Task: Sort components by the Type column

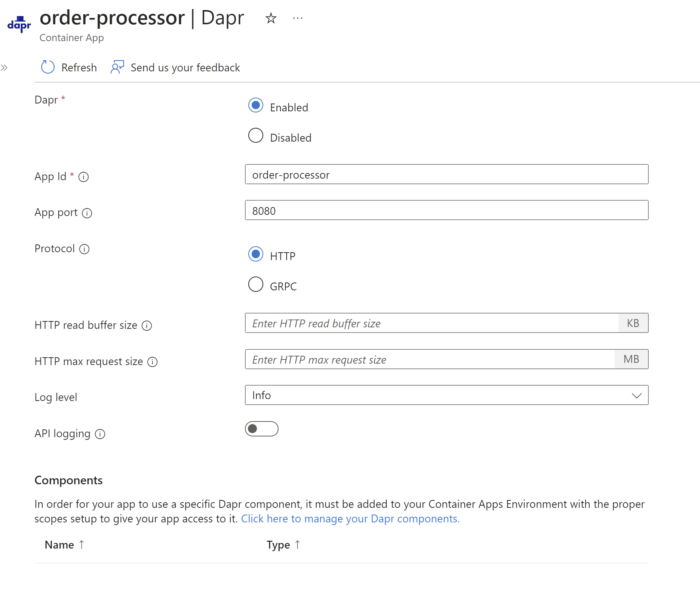Action: [283, 545]
